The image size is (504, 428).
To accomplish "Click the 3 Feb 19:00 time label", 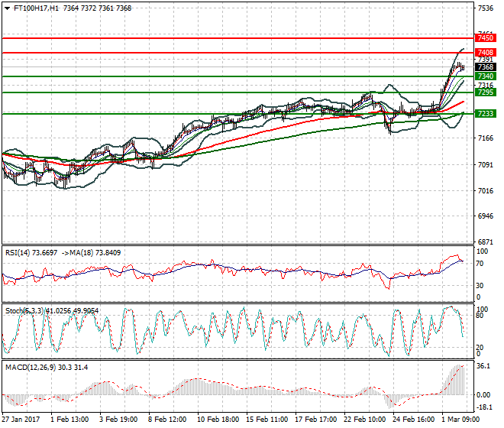I will [118, 420].
